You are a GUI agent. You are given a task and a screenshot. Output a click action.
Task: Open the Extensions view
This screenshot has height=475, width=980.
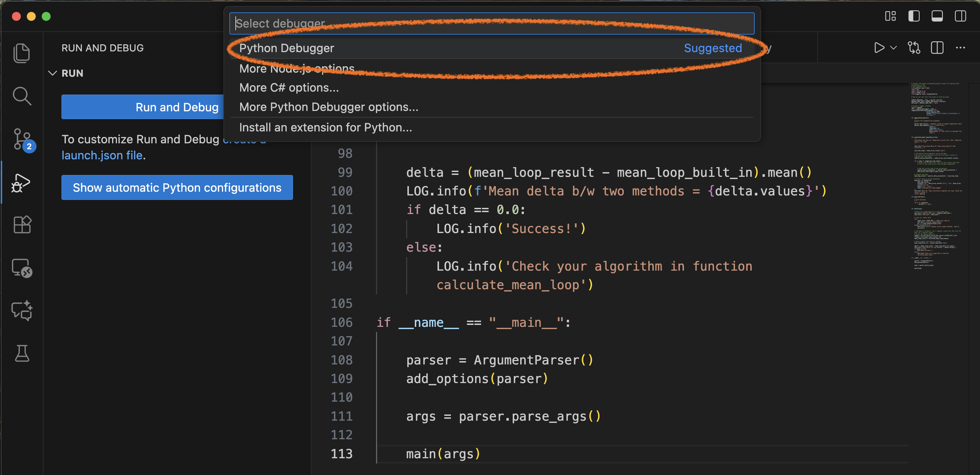pyautogui.click(x=22, y=224)
